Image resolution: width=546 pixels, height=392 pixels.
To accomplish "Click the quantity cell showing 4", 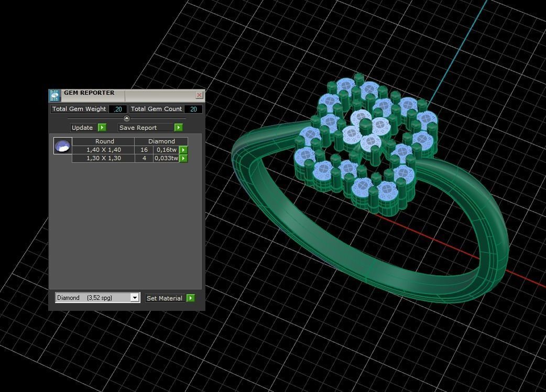I will coord(144,158).
